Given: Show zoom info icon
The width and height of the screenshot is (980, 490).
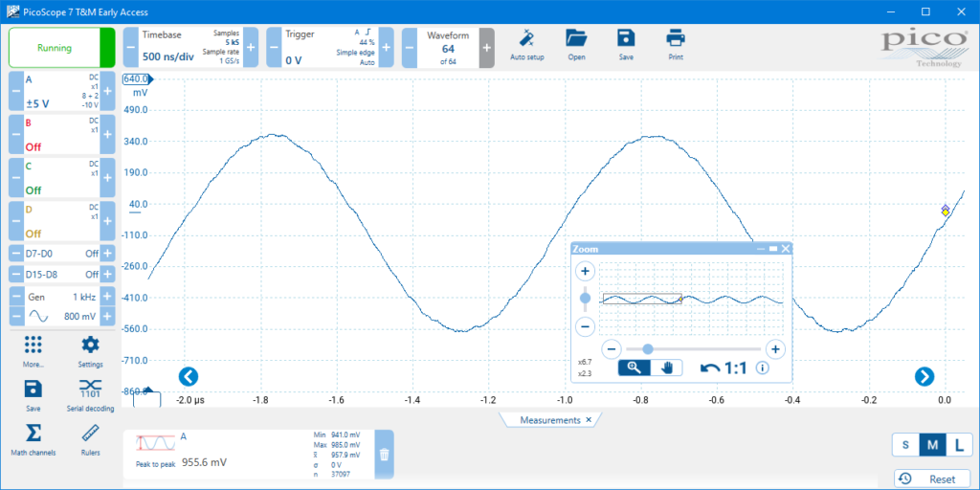Looking at the screenshot, I should click(x=762, y=367).
